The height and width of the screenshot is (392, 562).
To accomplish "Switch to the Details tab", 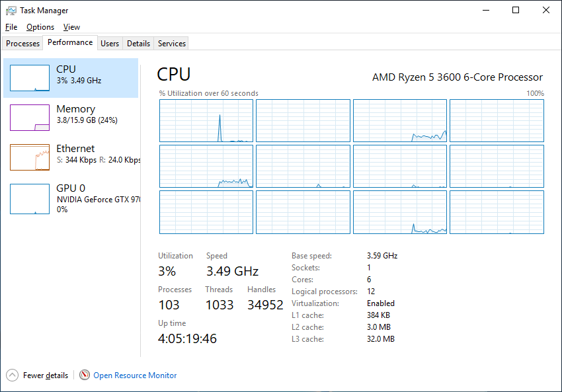I will coord(138,44).
